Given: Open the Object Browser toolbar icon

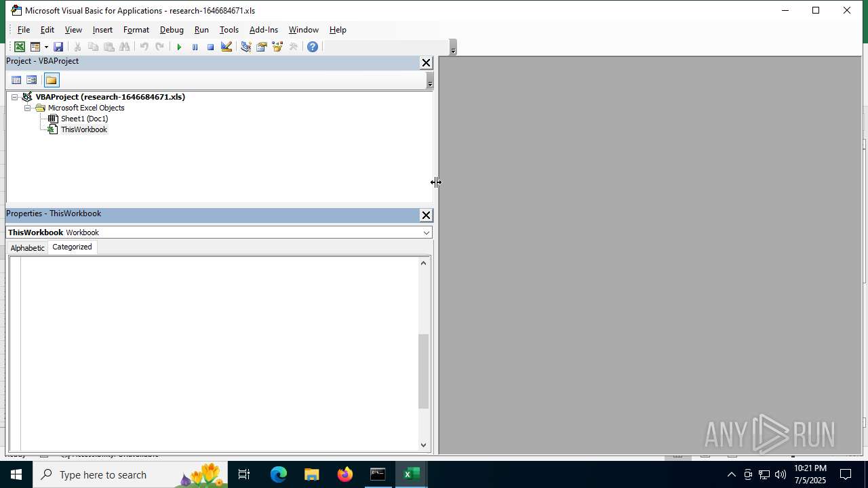Looking at the screenshot, I should pyautogui.click(x=277, y=47).
